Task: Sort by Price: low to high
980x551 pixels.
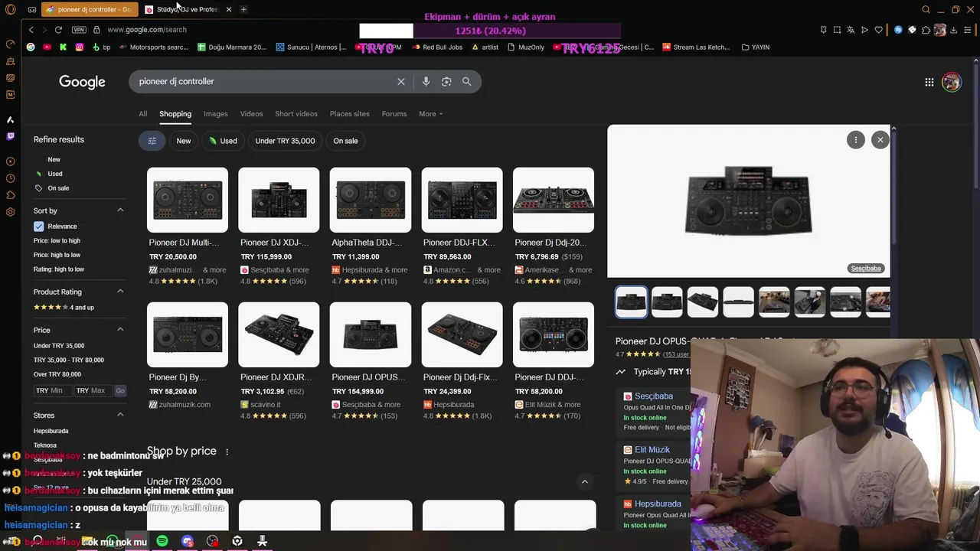Action: 57,240
